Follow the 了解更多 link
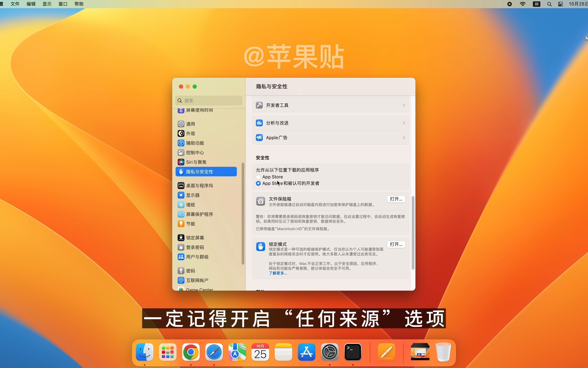588x368 pixels. (x=278, y=273)
